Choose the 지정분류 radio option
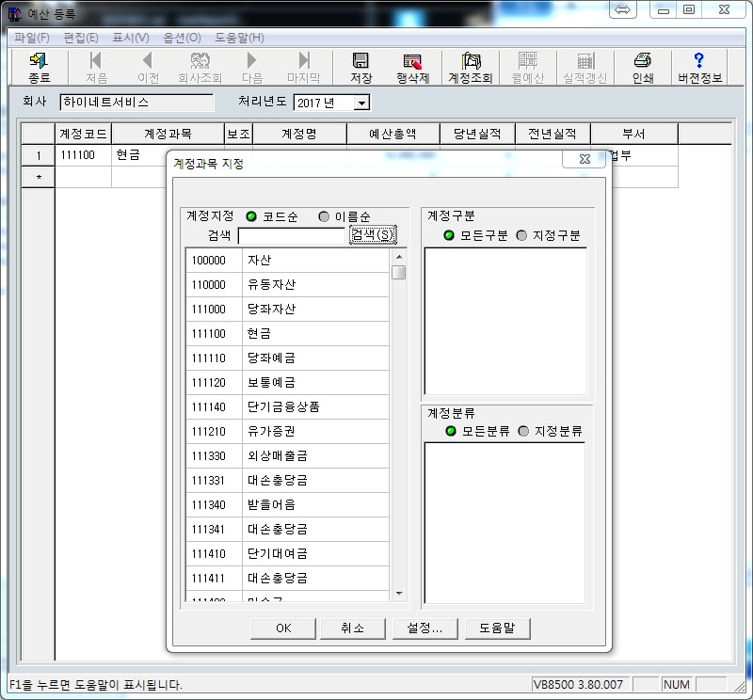 click(523, 431)
